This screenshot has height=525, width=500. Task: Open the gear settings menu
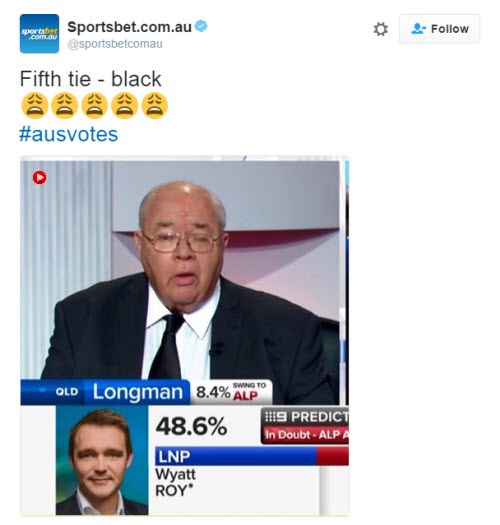380,29
